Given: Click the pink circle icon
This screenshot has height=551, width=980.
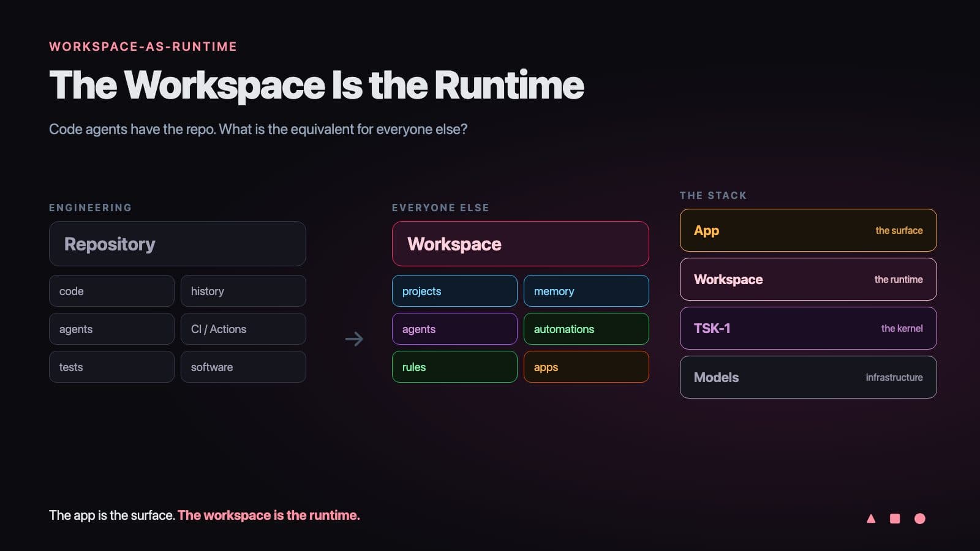Looking at the screenshot, I should (919, 519).
